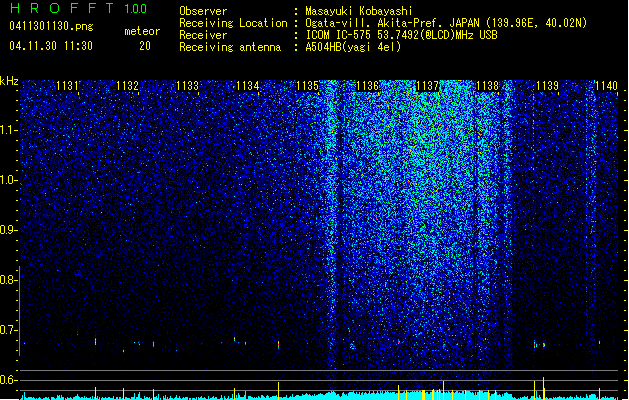Click the 0.7 kHz frequency tick label

click(9, 330)
